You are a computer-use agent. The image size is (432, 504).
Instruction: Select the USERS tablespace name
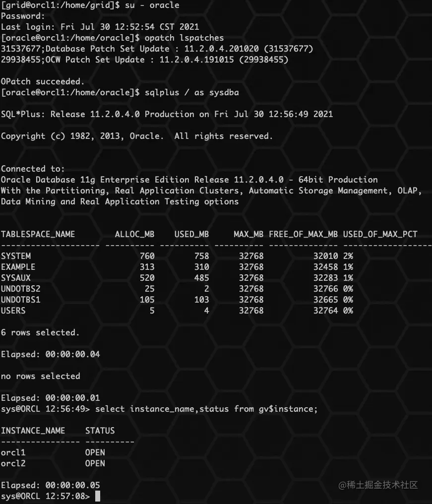13,311
